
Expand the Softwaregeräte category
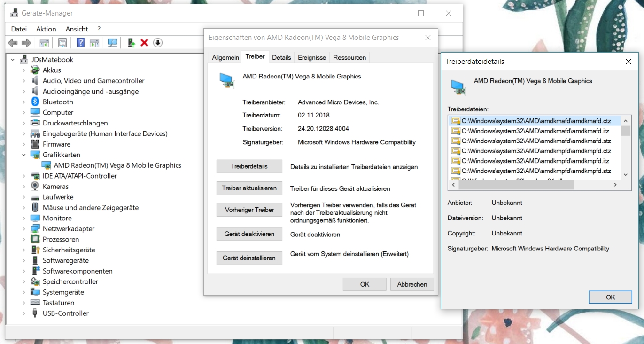pos(24,260)
